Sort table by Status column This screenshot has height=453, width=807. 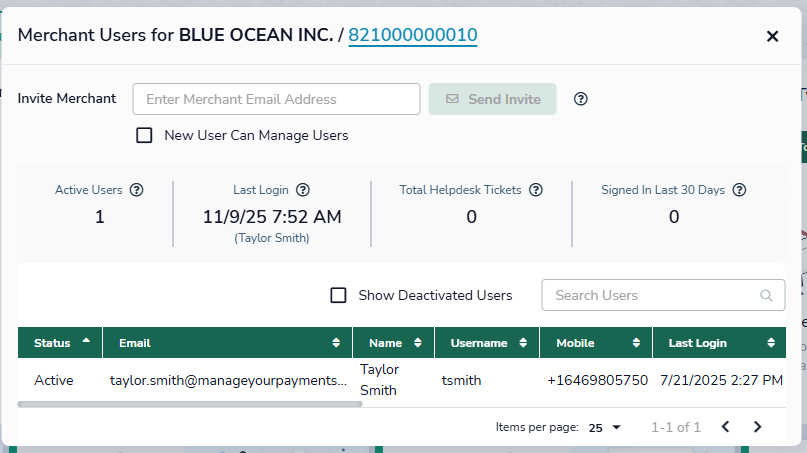pos(60,343)
